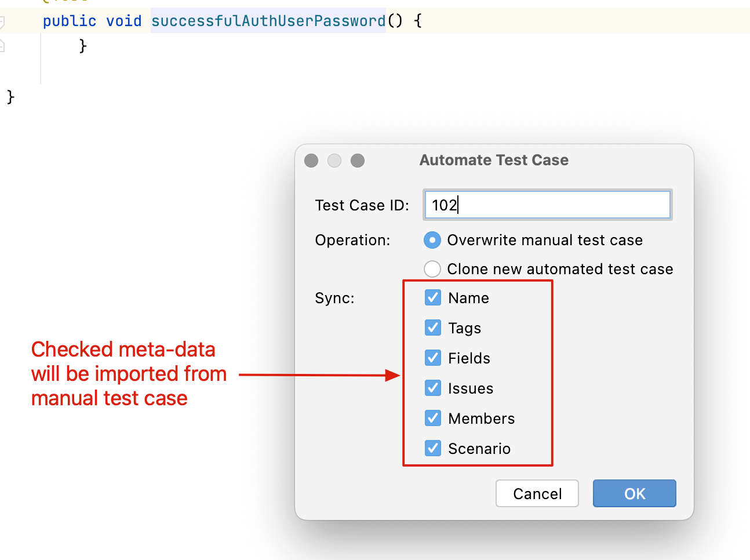Click the dialog's zoom window button
This screenshot has width=750, height=560.
click(x=358, y=161)
